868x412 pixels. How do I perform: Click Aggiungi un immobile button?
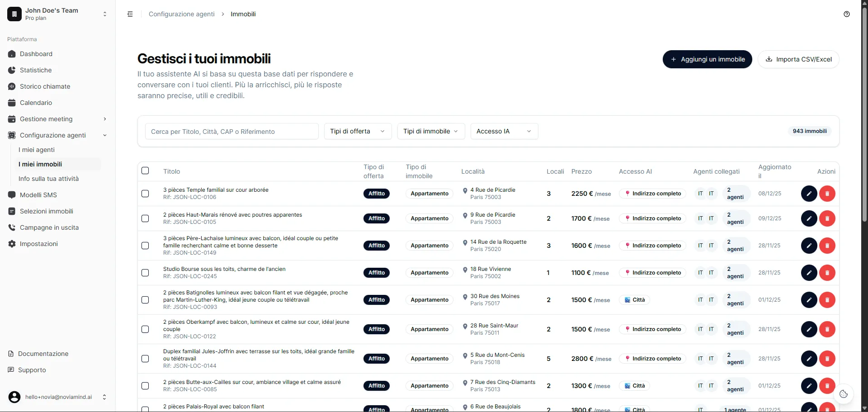[707, 59]
